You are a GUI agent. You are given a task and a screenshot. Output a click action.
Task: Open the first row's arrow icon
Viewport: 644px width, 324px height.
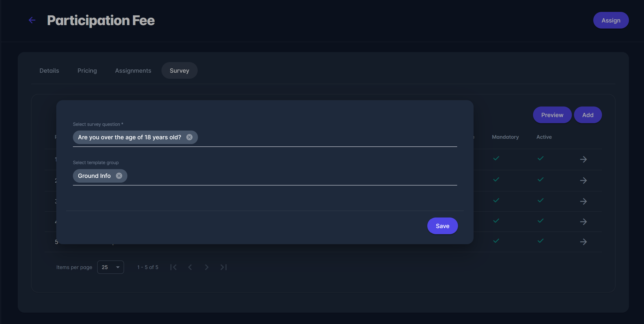(583, 159)
